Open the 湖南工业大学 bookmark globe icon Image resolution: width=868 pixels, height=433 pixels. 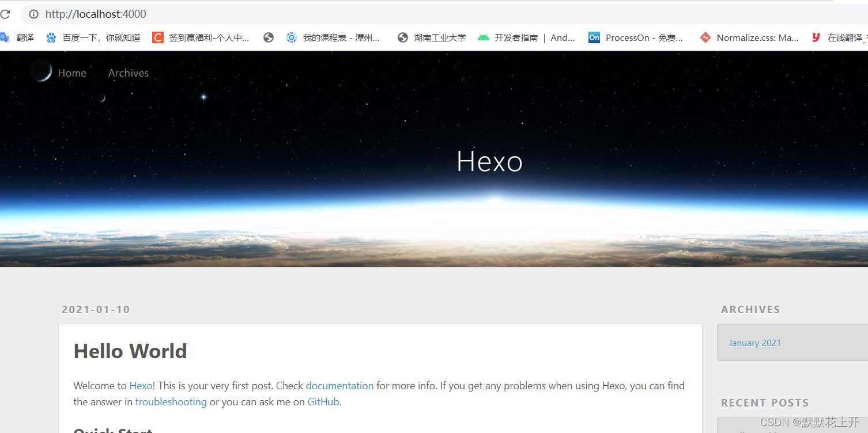[x=403, y=37]
